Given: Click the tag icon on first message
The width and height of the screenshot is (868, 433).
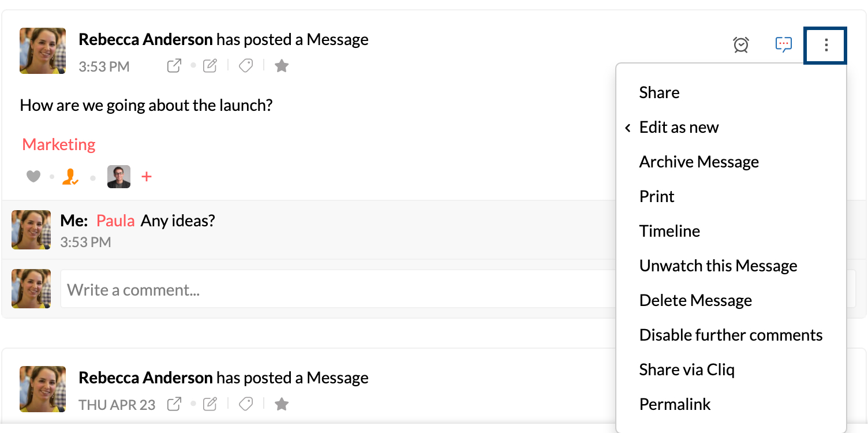Looking at the screenshot, I should 246,66.
